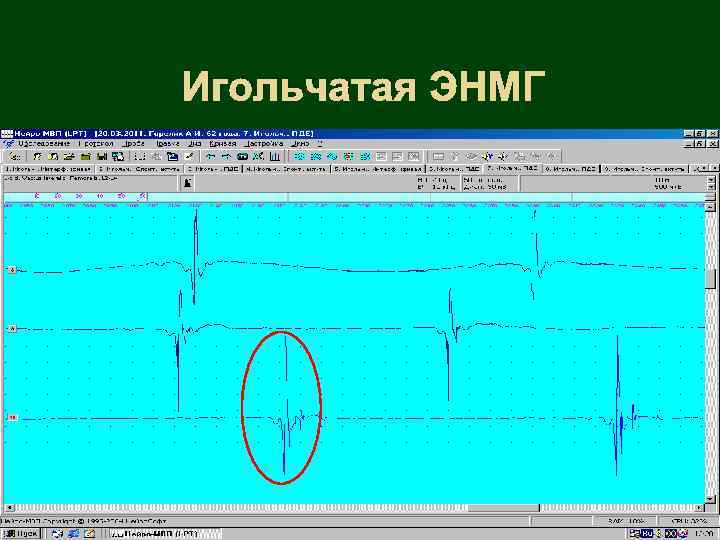This screenshot has width=720, height=540.
Task: Click the right arrow toolbar icon
Action: click(226, 157)
